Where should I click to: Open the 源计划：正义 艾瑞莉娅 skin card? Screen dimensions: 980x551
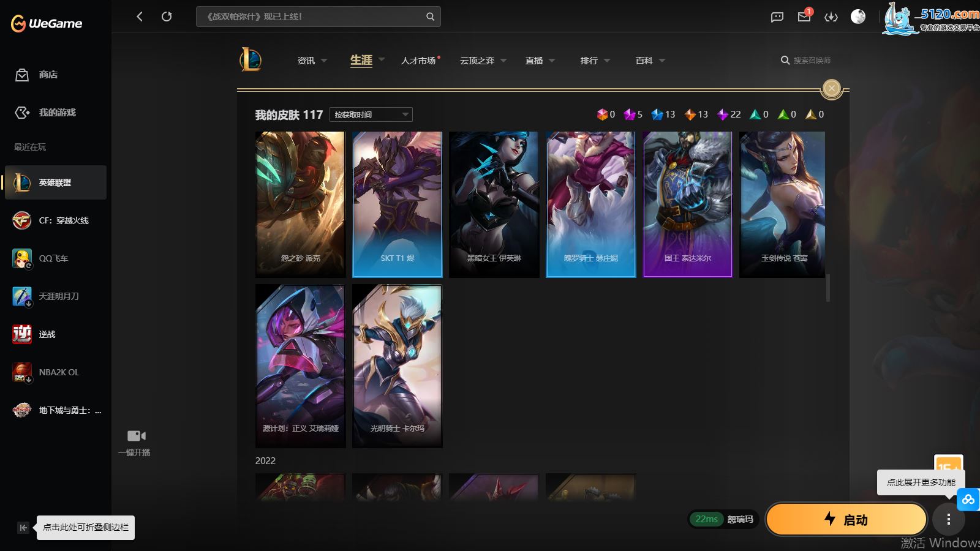pyautogui.click(x=301, y=366)
